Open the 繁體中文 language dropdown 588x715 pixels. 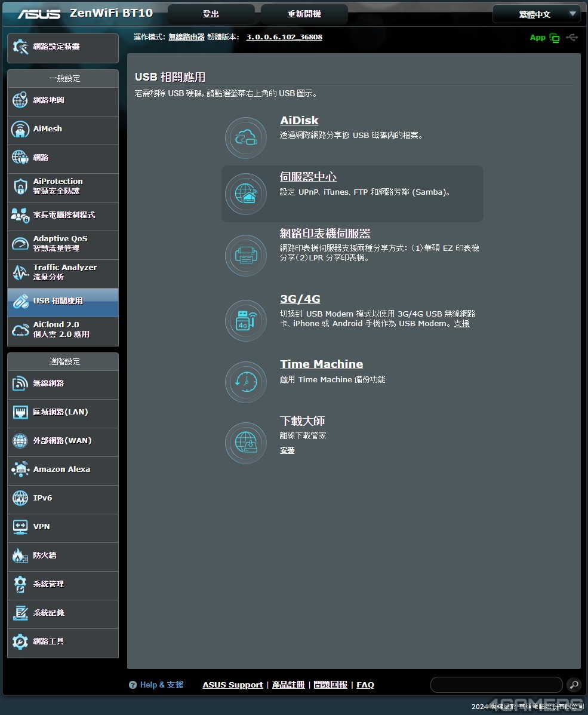537,14
